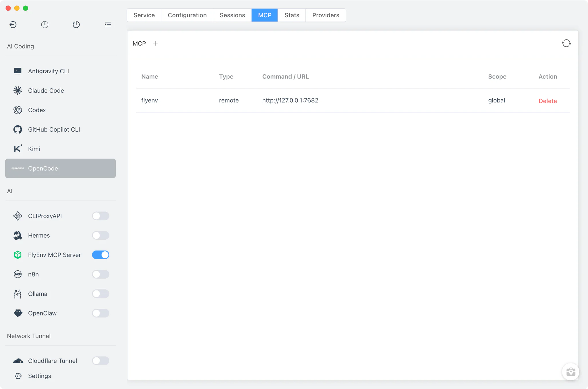Click the back arrow icon in sidebar
The image size is (588, 389).
click(13, 25)
